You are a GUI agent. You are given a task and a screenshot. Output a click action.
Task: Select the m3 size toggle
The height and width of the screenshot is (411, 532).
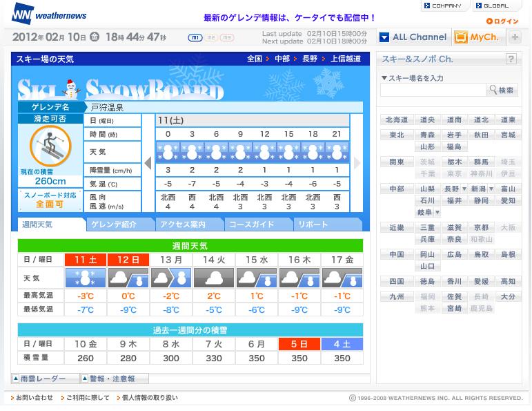[226, 38]
